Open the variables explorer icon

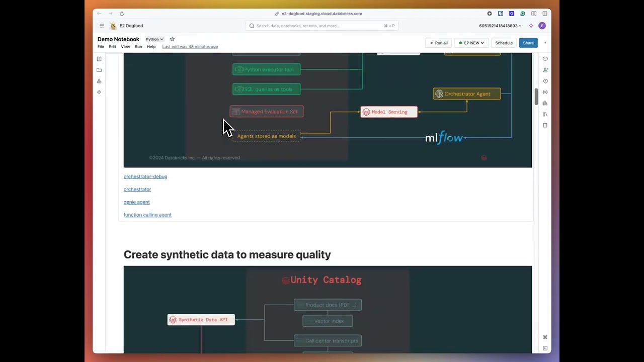545,92
